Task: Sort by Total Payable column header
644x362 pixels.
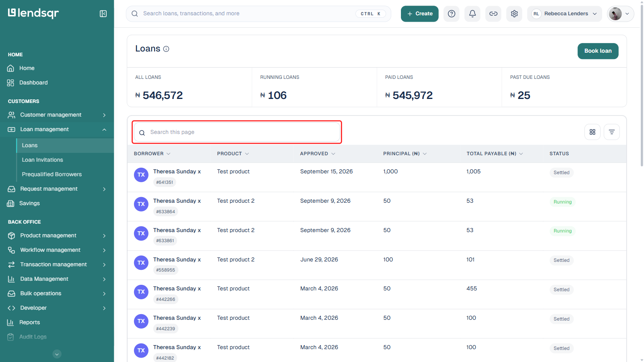Action: click(495, 154)
